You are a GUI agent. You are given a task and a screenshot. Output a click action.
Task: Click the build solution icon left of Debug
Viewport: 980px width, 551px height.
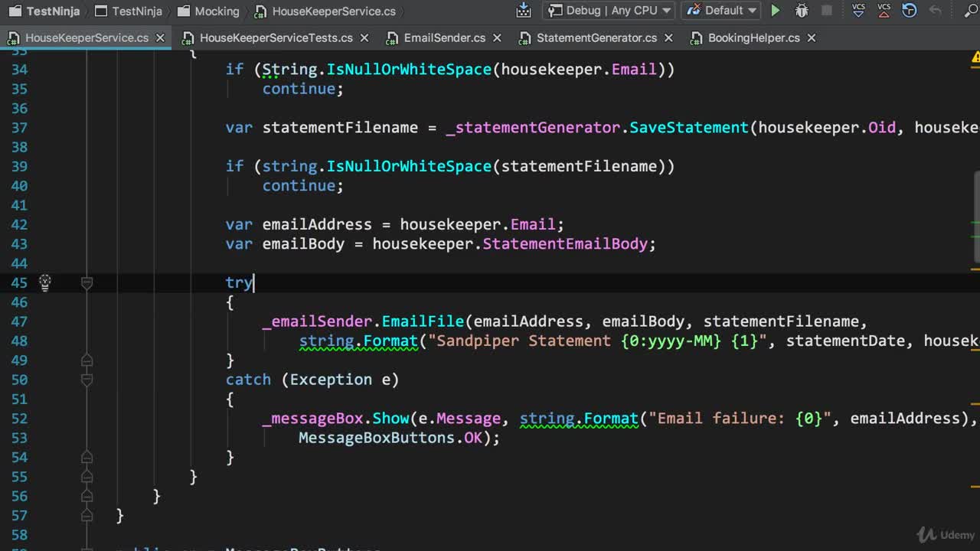(524, 11)
